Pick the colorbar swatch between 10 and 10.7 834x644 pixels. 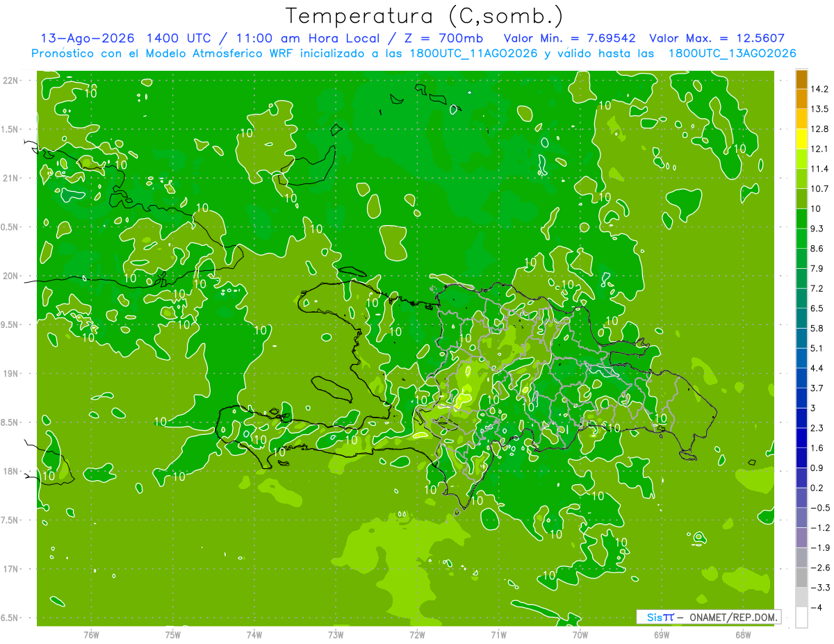(x=801, y=199)
